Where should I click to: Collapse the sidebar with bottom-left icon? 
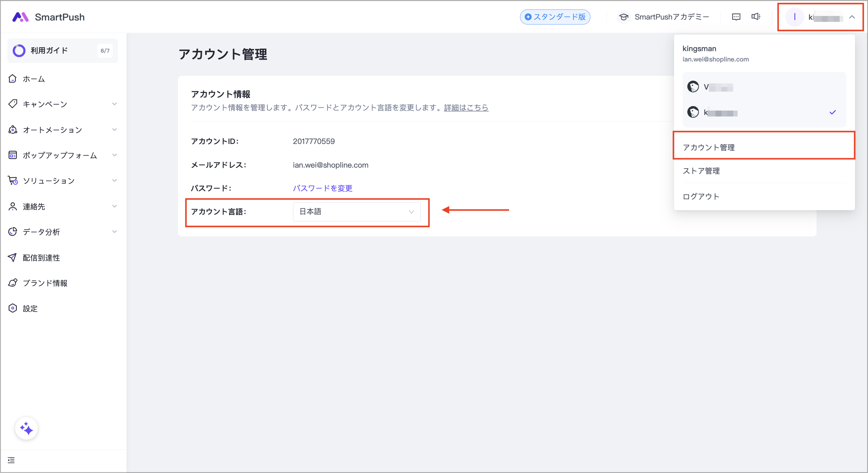[x=11, y=460]
